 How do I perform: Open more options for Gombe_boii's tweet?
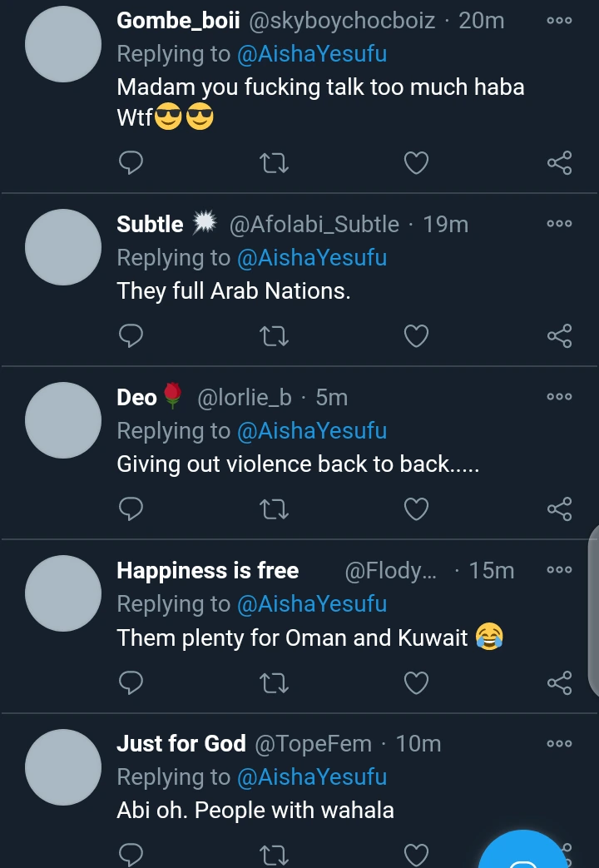(x=559, y=20)
